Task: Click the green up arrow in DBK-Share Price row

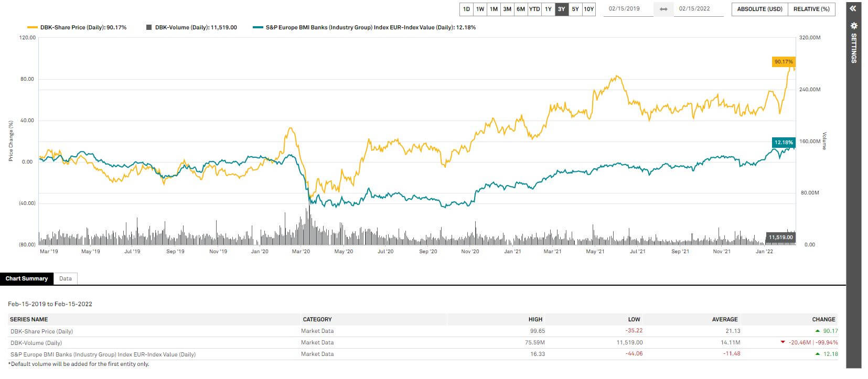Action: 817,331
